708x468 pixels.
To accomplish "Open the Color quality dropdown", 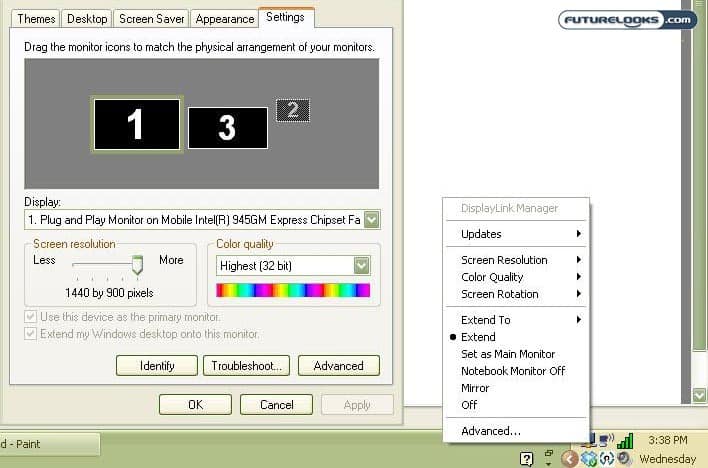I will pos(361,266).
